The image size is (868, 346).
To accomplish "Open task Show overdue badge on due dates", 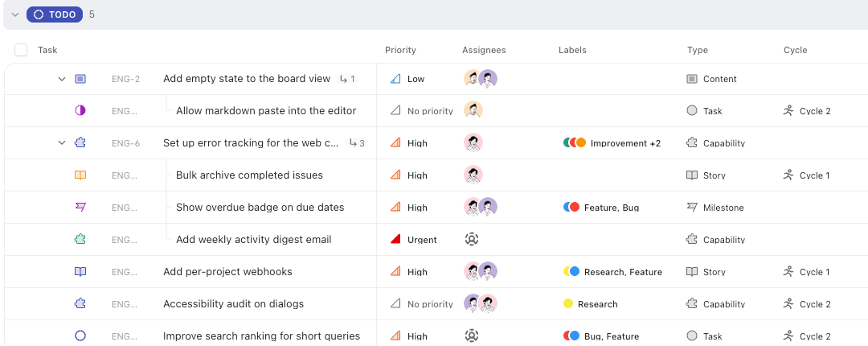I will 260,208.
